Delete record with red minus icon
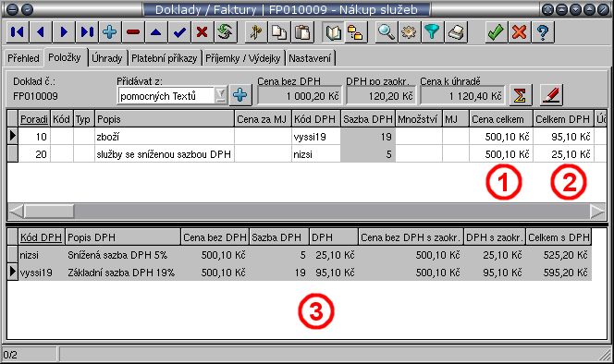This screenshot has width=614, height=364. click(133, 31)
